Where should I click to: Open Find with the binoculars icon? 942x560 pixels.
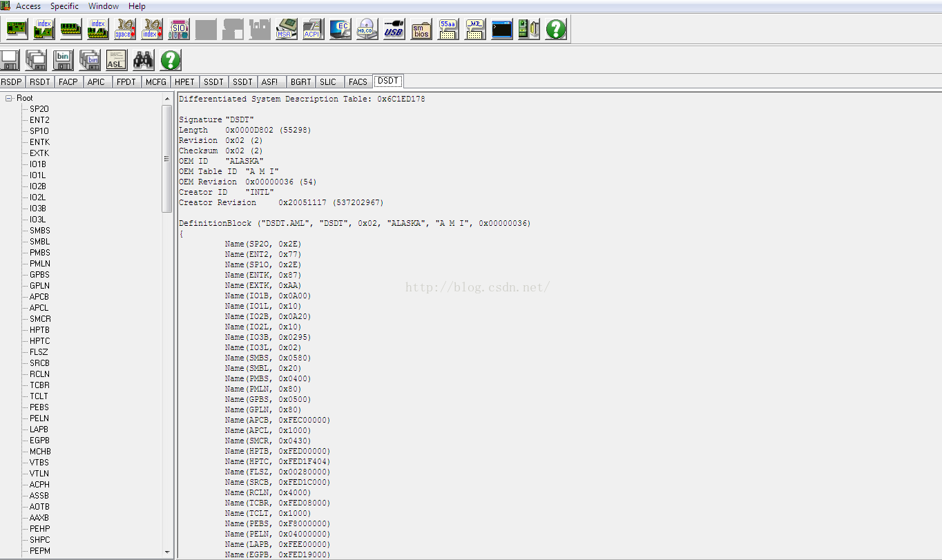tap(144, 60)
